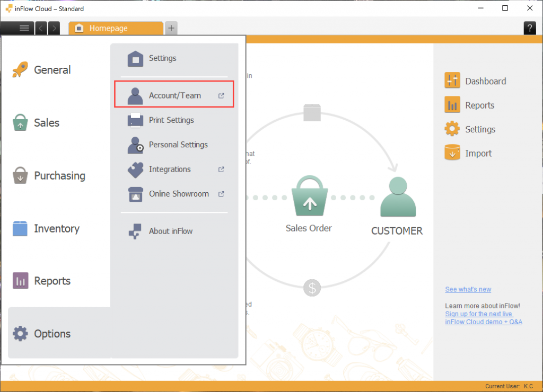This screenshot has width=543, height=392.
Task: Add a new tab with the plus button
Action: [171, 28]
